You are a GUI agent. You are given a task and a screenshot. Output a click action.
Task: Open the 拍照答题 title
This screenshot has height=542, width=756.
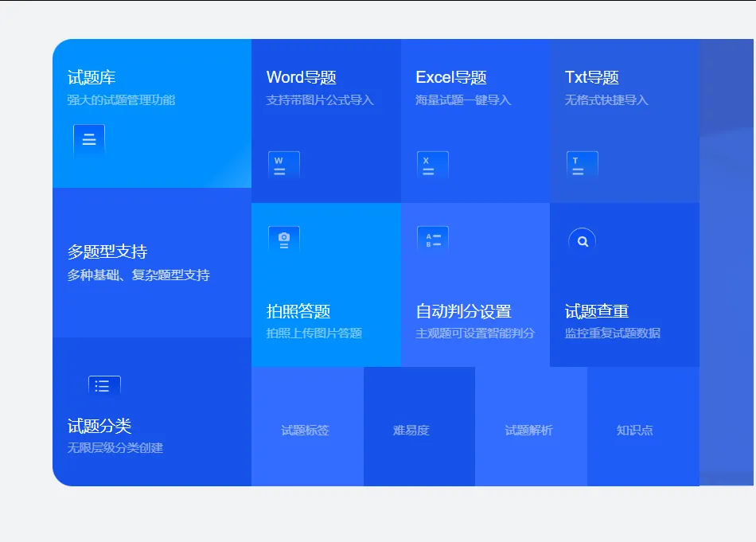tap(298, 311)
